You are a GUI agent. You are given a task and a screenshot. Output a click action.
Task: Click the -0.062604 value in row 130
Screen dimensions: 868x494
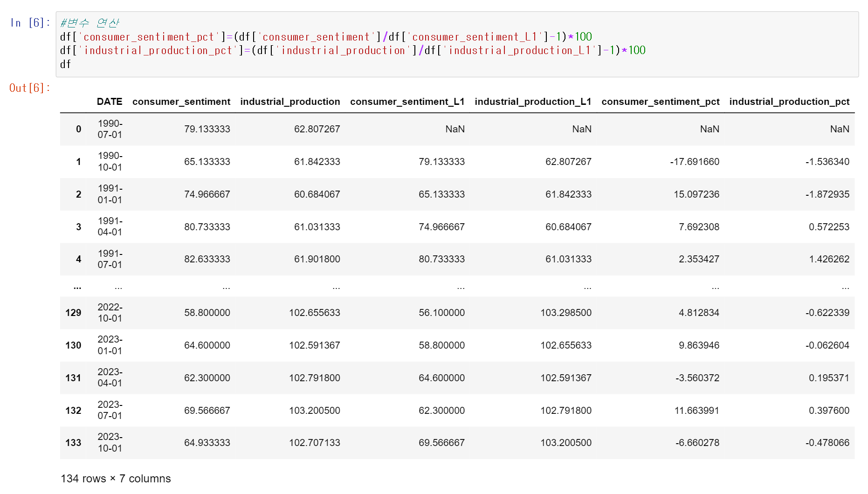click(x=827, y=345)
